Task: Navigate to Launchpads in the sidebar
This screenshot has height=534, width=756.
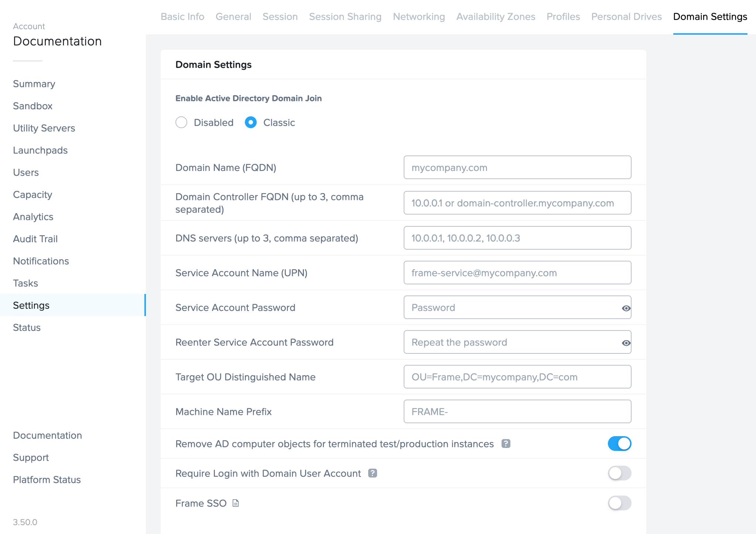Action: tap(40, 150)
